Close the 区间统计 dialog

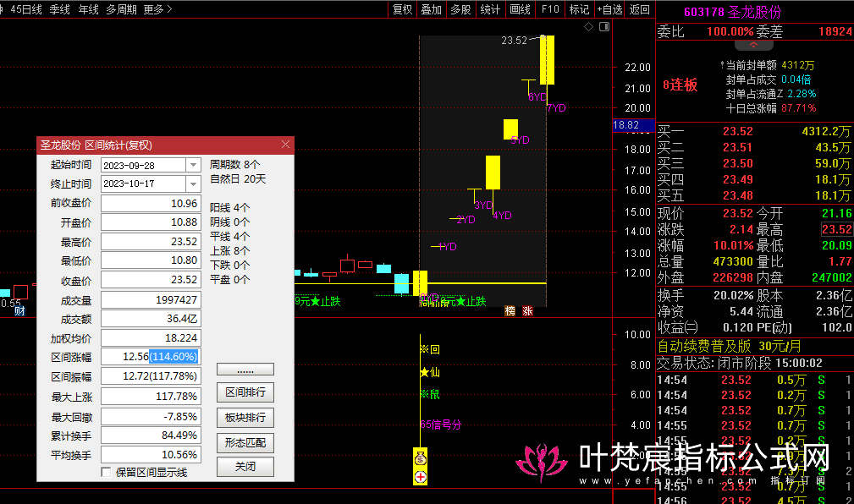(x=285, y=145)
